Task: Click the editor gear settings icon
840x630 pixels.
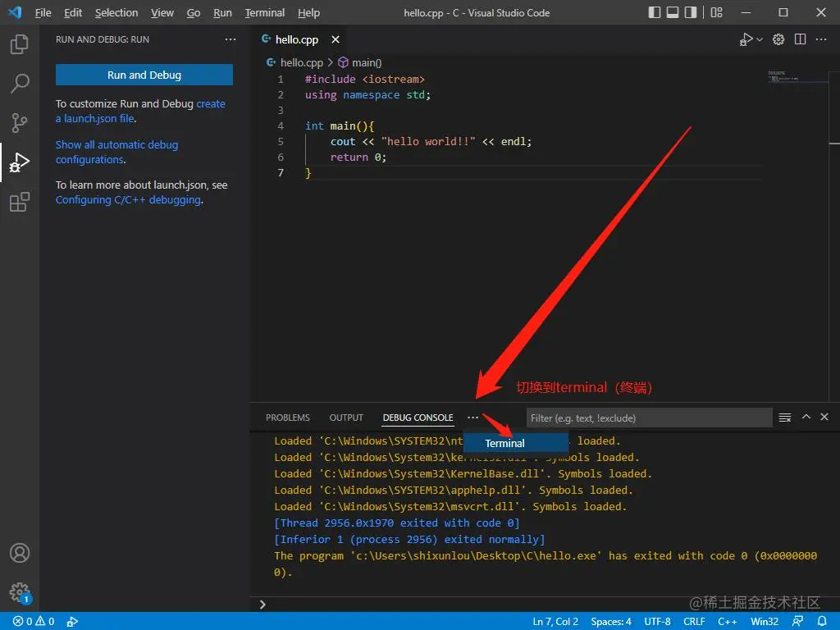Action: coord(778,39)
